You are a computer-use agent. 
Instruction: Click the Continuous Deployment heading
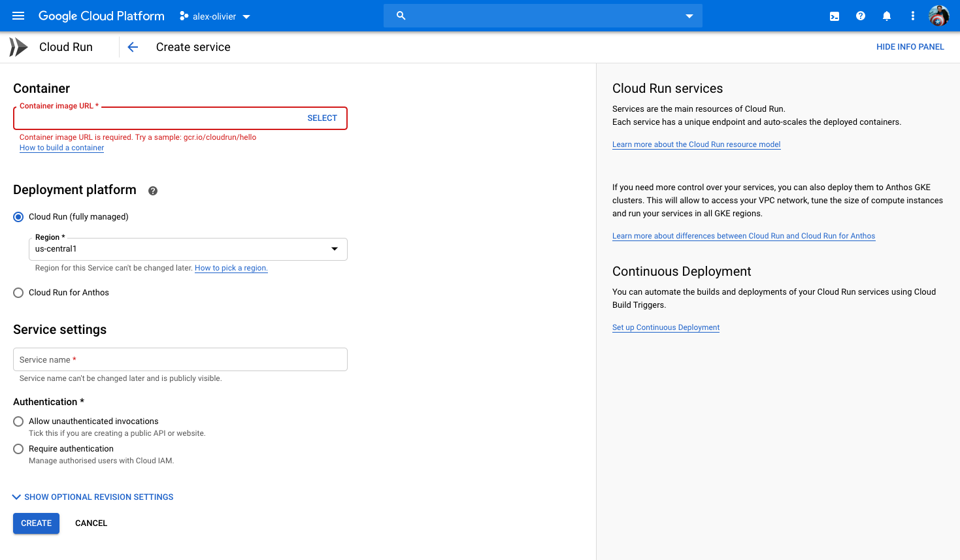tap(682, 271)
